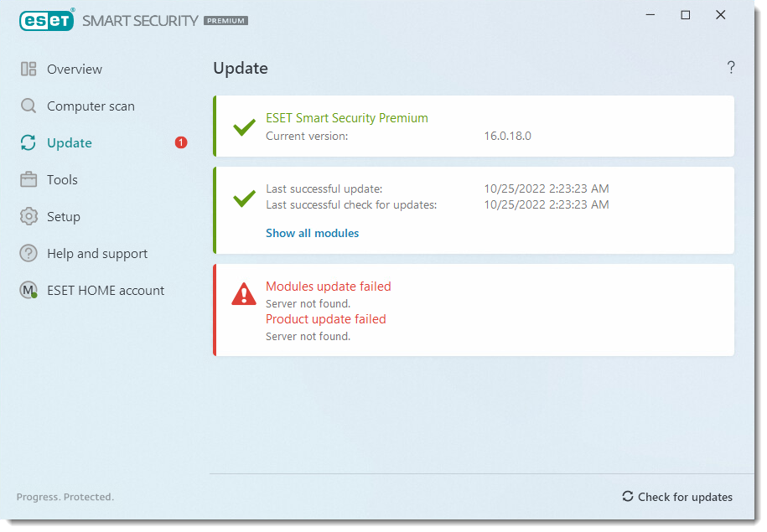This screenshot has width=767, height=532.
Task: Click the green checkmark beside Current version
Action: (x=243, y=127)
